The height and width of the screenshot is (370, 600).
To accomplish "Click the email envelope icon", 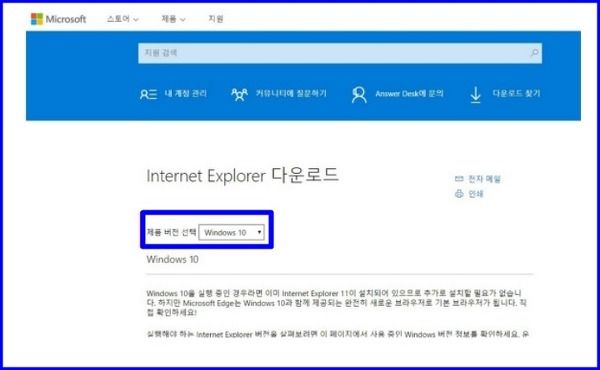I will 459,179.
